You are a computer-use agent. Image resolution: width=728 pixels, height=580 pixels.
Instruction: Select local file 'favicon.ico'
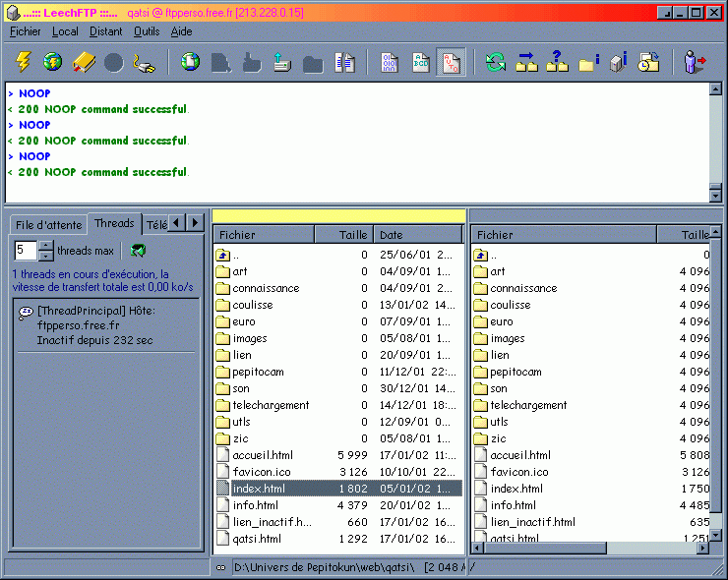pos(254,472)
